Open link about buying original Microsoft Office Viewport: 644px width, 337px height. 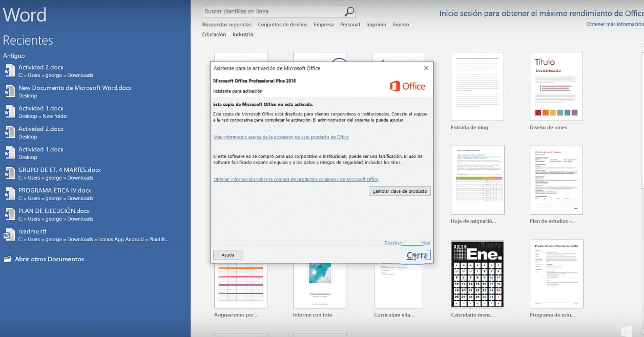point(296,179)
